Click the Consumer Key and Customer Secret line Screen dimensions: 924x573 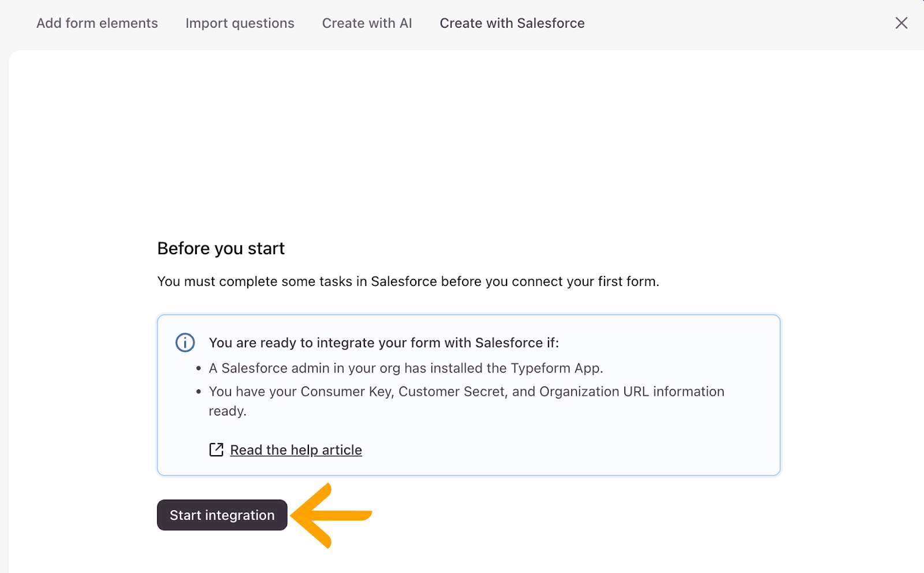point(466,392)
